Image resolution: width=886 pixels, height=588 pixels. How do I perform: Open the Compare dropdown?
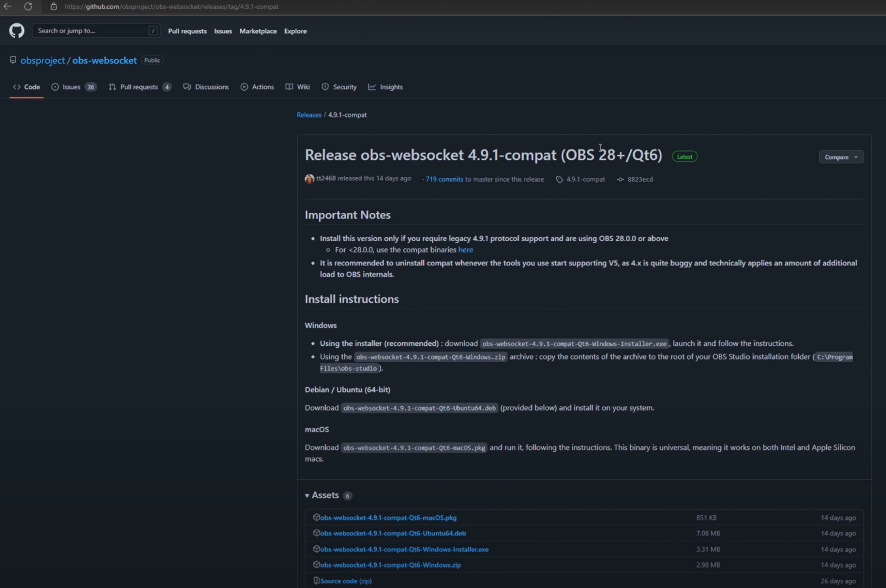pyautogui.click(x=841, y=157)
